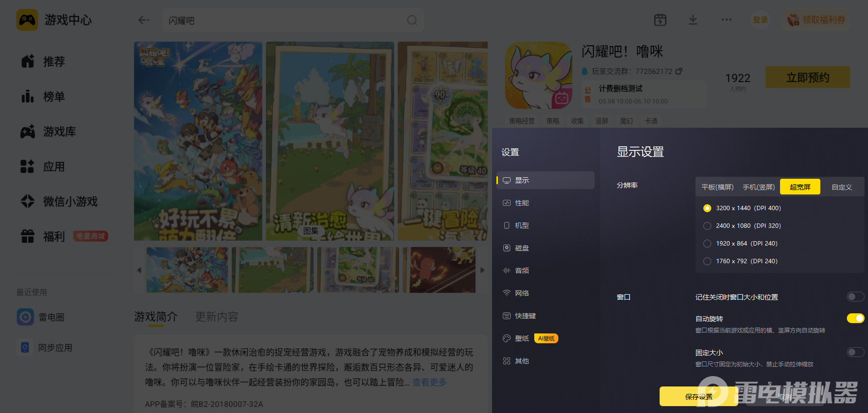Viewport: 868px width, 413px height.
Task: Click 卡通 tag
Action: click(651, 121)
